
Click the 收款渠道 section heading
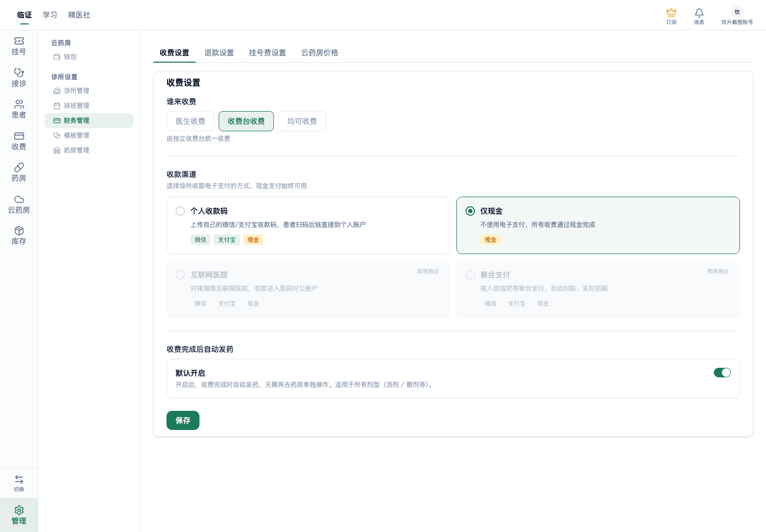(x=181, y=174)
